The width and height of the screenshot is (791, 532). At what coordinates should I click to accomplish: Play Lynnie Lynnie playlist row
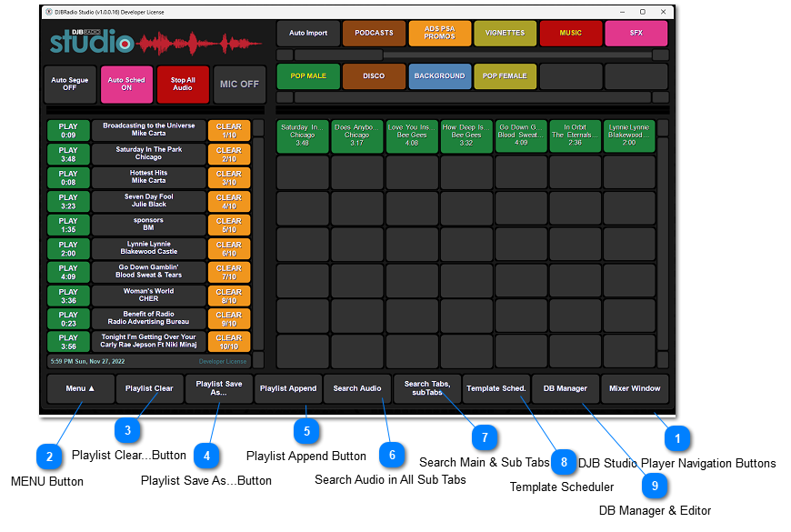68,249
